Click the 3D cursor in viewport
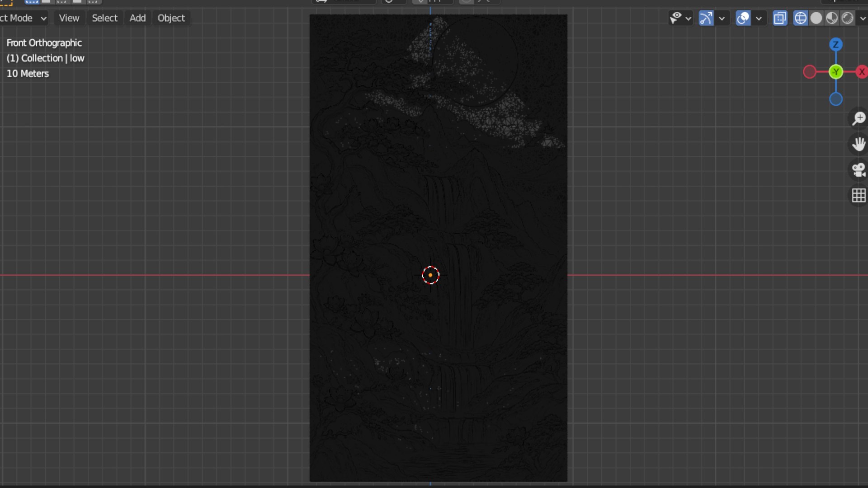 point(430,275)
